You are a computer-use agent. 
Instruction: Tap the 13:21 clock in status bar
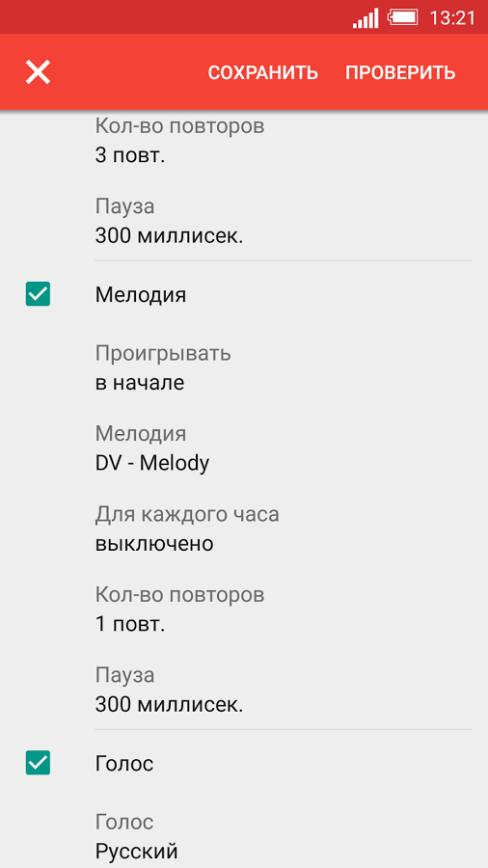452,18
